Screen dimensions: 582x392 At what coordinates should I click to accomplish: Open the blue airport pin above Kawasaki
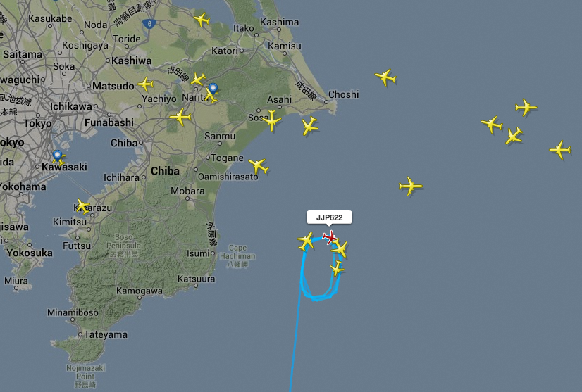pos(57,156)
